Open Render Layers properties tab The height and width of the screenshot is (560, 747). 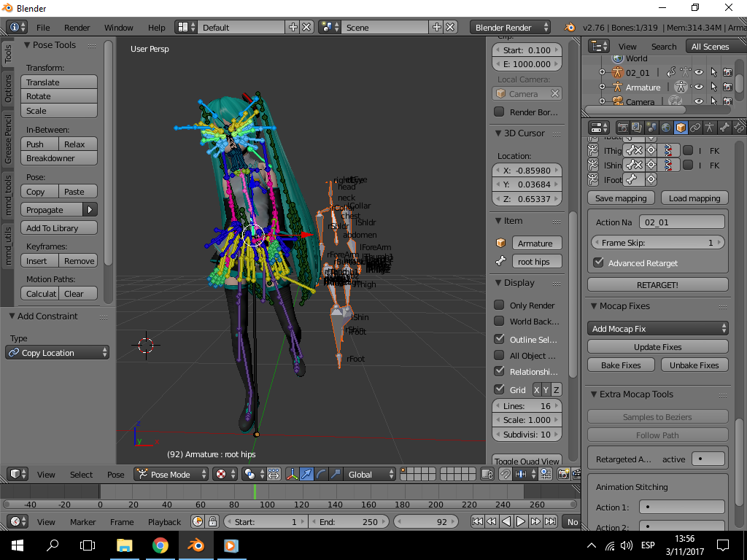636,128
